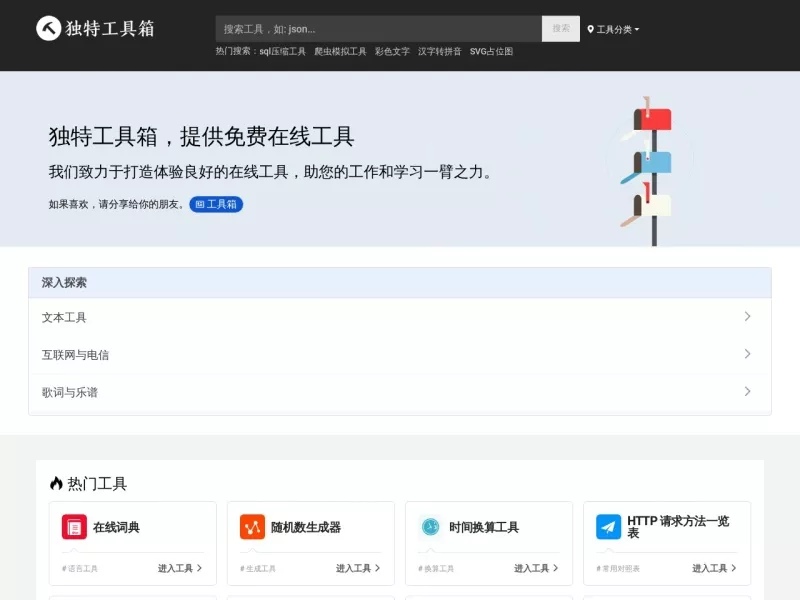Open the 歌词与乐谱 category row
The image size is (800, 600).
click(400, 392)
